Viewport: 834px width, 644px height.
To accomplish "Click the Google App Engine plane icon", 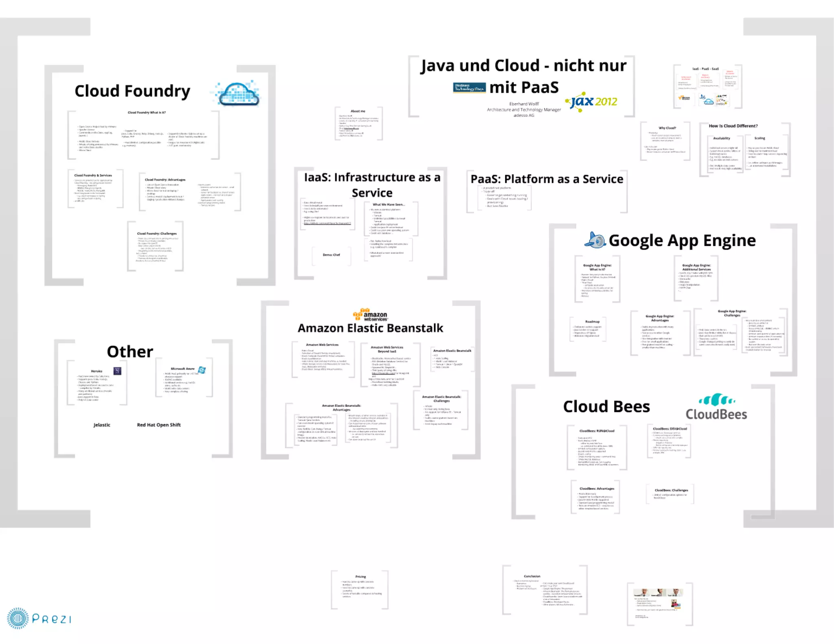I will 595,240.
